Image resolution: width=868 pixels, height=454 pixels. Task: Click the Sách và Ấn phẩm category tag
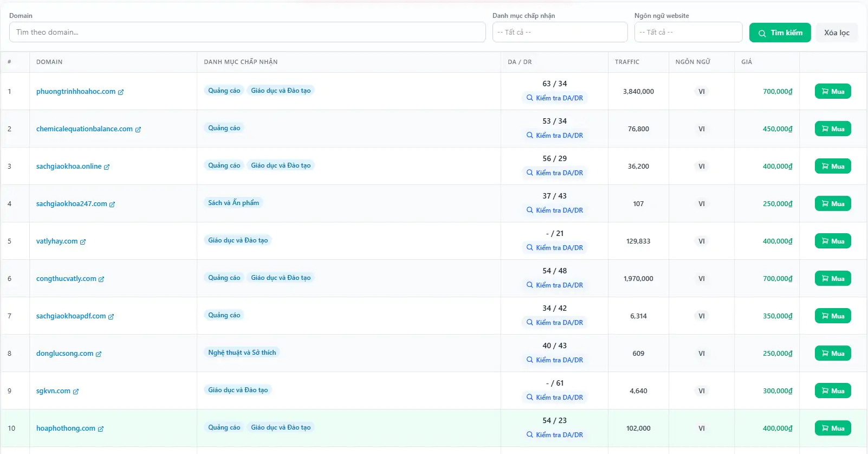point(234,203)
